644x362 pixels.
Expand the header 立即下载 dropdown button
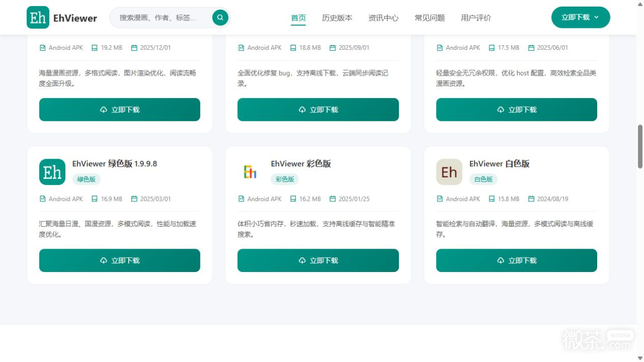click(580, 17)
